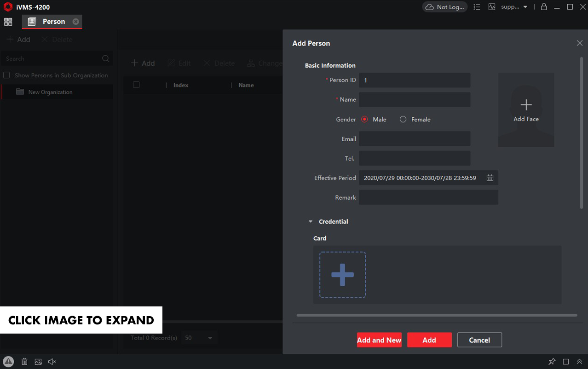Collapse the Credential section
The width and height of the screenshot is (588, 369).
click(311, 222)
